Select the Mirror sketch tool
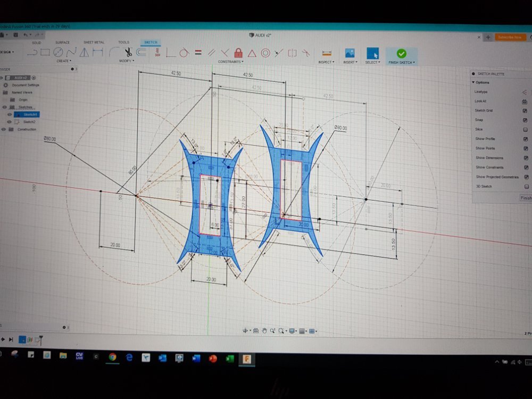The height and width of the screenshot is (399, 532). point(84,52)
